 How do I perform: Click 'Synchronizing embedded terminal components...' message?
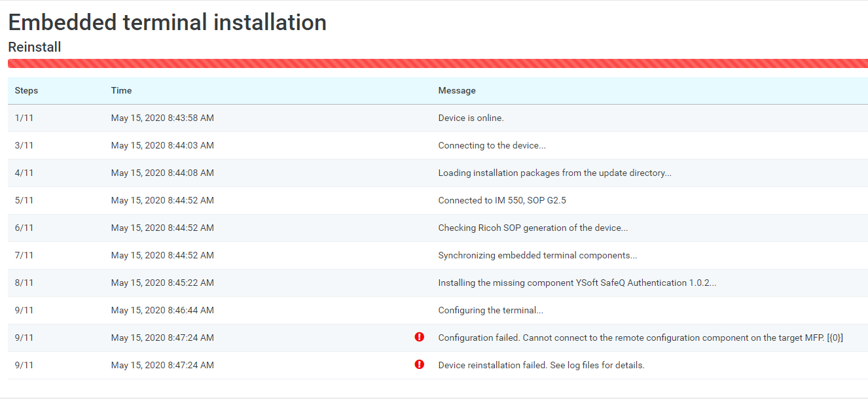(537, 256)
